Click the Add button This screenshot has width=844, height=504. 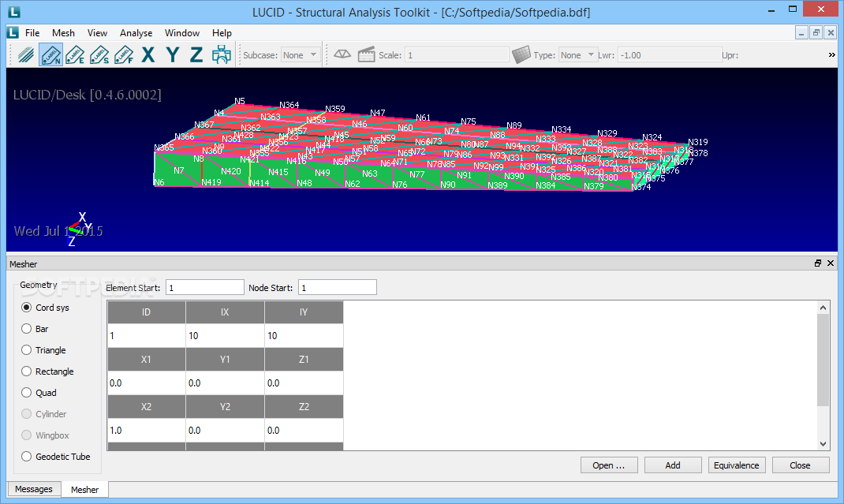673,465
